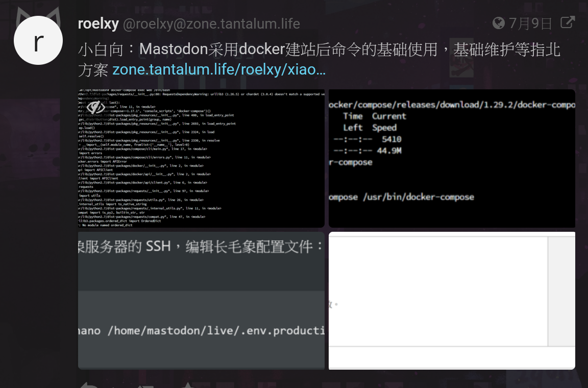Select the globe public visibility icon
The image size is (588, 388).
pos(499,23)
